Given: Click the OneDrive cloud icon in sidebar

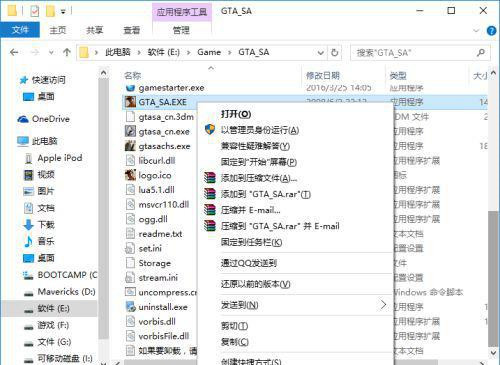Looking at the screenshot, I should 23,119.
